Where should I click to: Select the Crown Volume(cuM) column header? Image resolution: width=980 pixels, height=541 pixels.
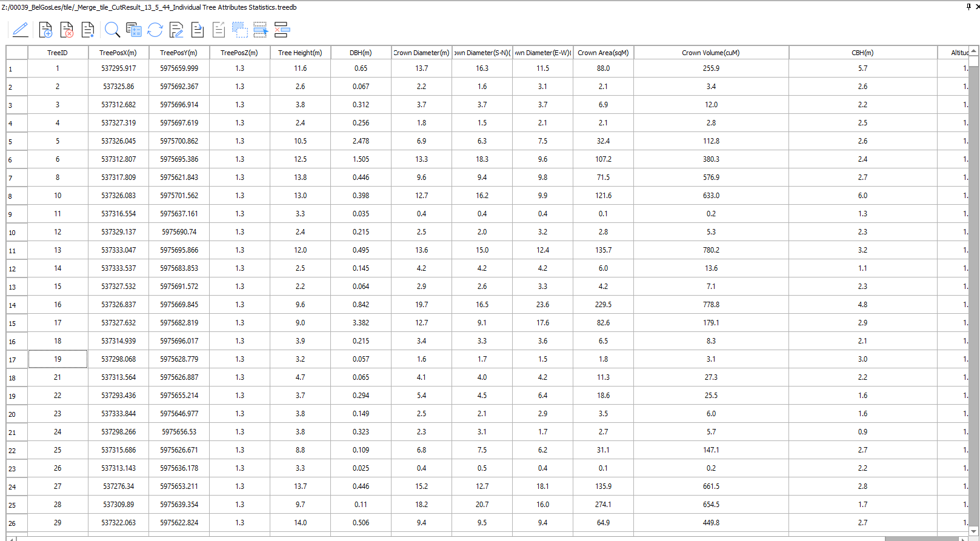[x=711, y=53]
